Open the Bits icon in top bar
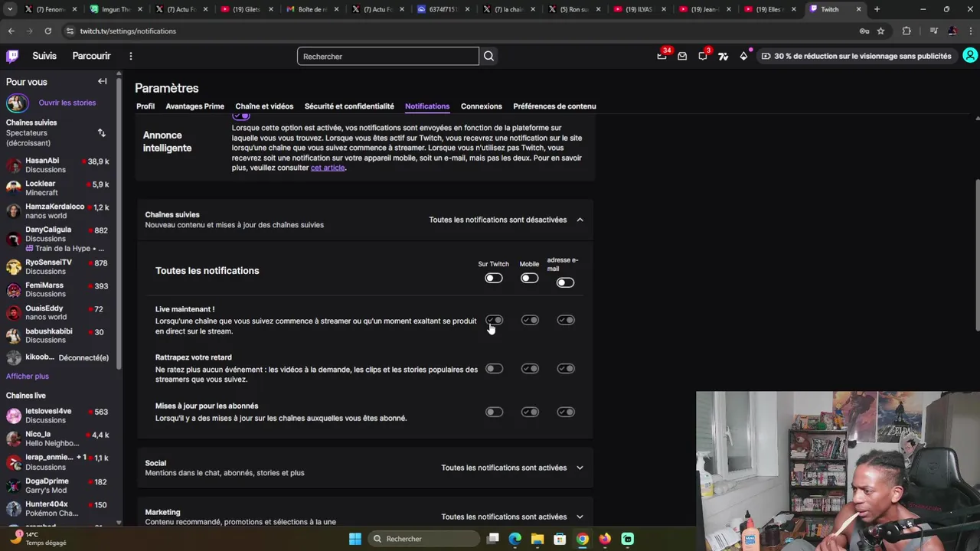980x551 pixels. (x=723, y=56)
